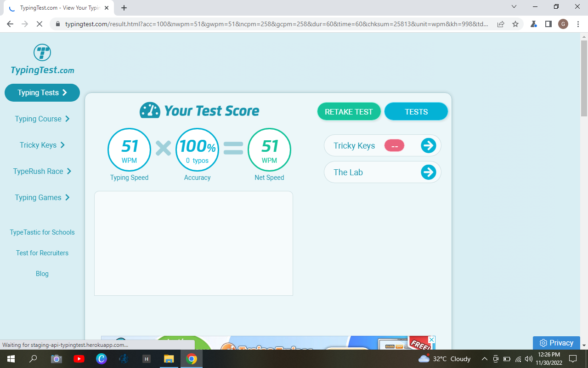
Task: Open the TypeRush Race menu
Action: coord(42,171)
